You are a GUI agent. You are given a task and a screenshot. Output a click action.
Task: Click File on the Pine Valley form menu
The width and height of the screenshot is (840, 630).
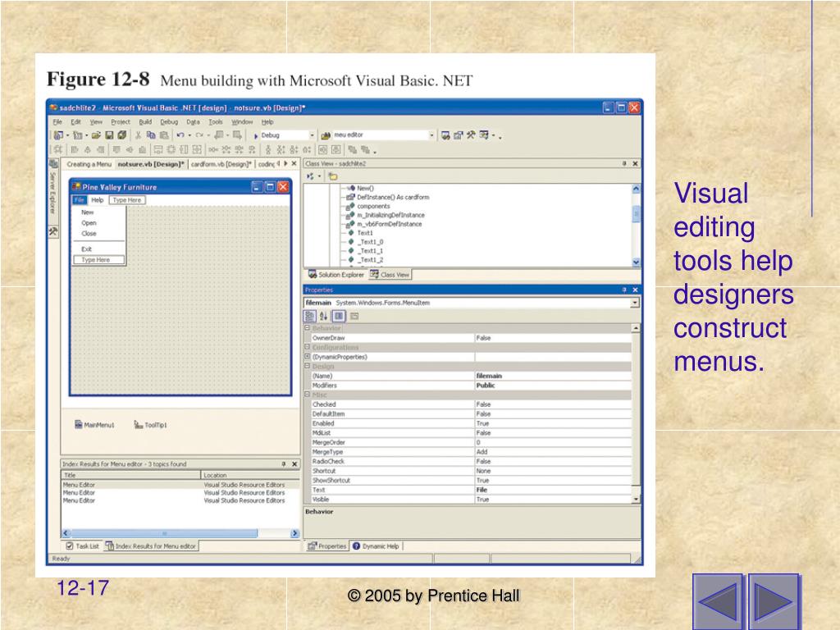80,200
